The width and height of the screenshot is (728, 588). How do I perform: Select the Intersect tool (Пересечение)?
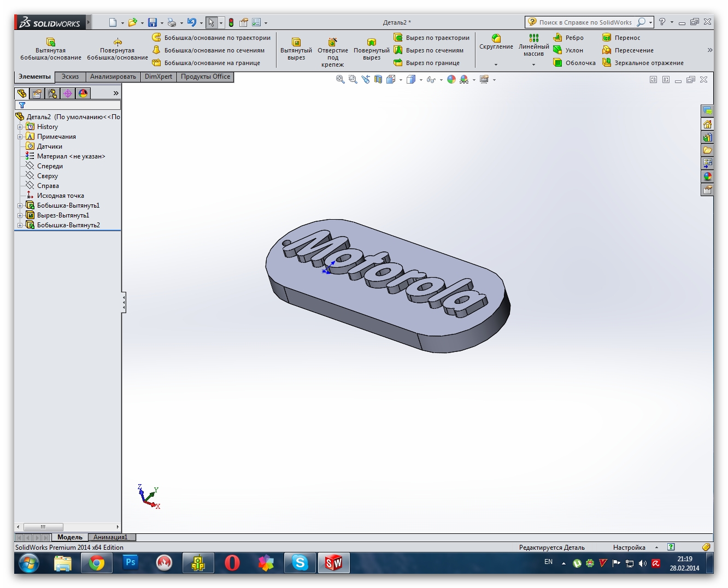coord(628,50)
